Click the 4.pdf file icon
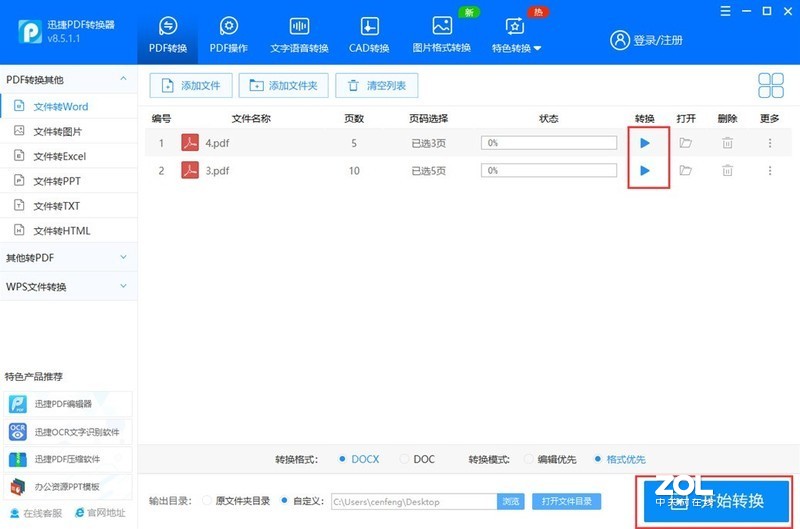 [190, 143]
